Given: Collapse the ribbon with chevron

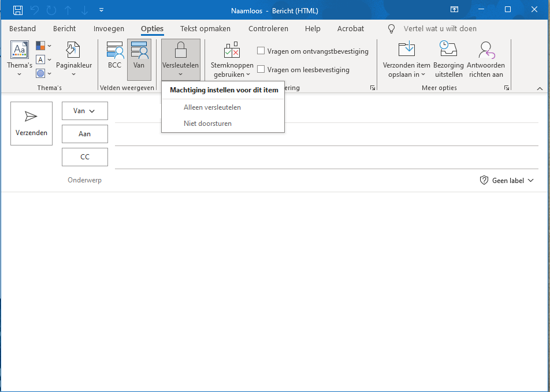Looking at the screenshot, I should coord(540,89).
